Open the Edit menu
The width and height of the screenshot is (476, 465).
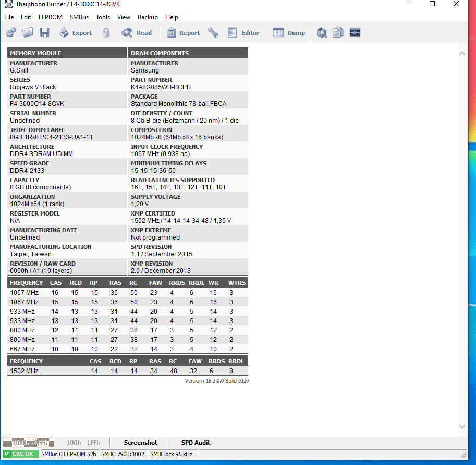pyautogui.click(x=26, y=17)
